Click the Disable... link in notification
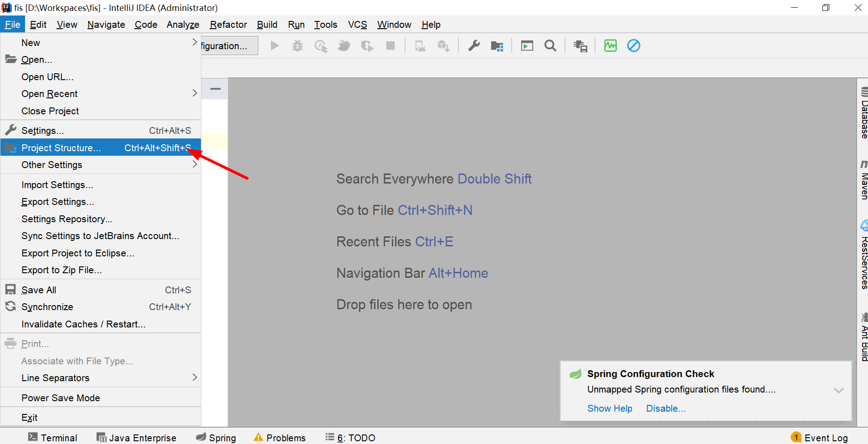 [666, 408]
